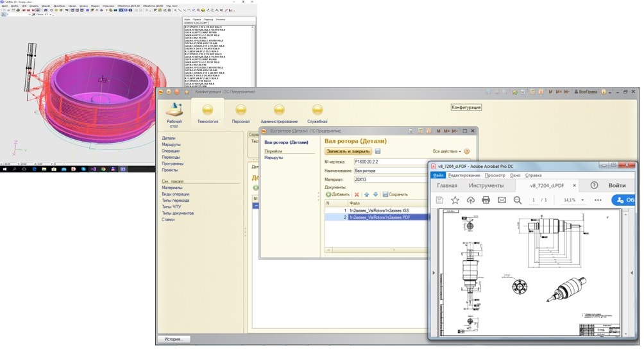Open Программы in the navigation panel
This screenshot has height=350, width=644.
[x=173, y=163]
